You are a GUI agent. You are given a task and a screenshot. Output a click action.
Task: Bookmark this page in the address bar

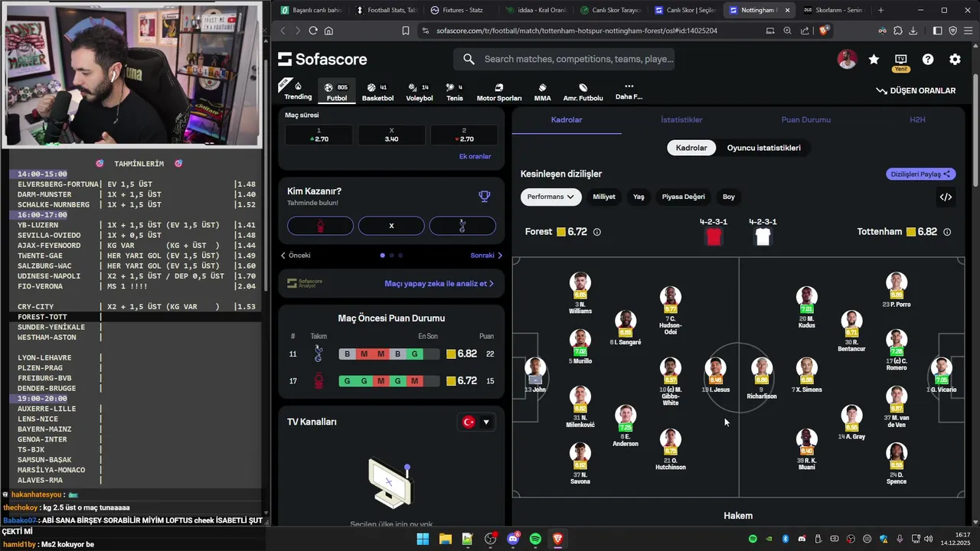pos(406,31)
